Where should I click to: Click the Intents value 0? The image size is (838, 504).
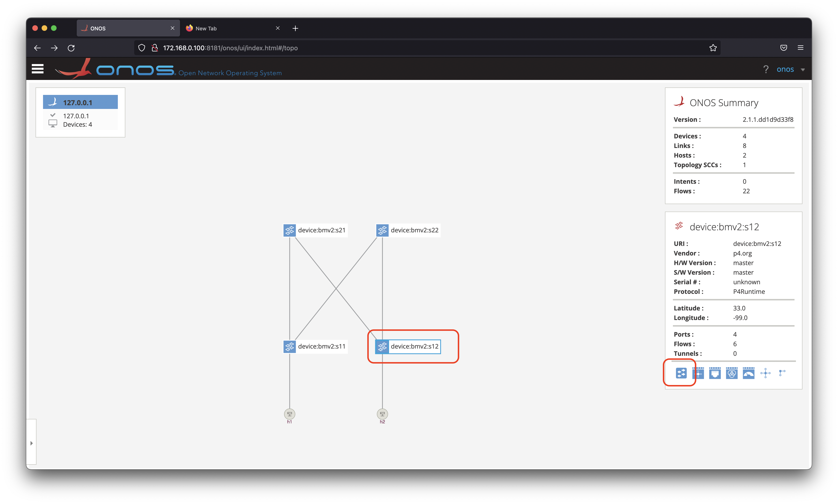(x=744, y=182)
